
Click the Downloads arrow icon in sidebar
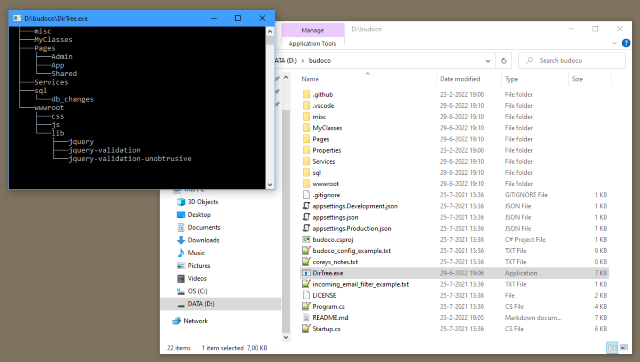[x=181, y=240]
